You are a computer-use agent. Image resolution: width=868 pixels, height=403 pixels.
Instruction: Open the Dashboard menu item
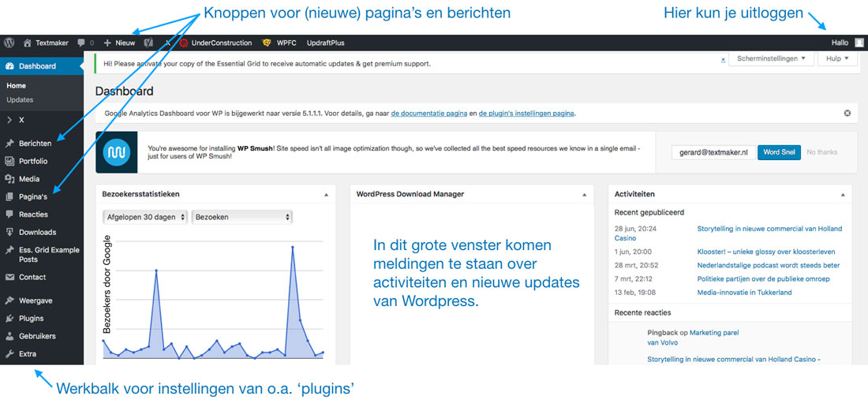coord(42,66)
